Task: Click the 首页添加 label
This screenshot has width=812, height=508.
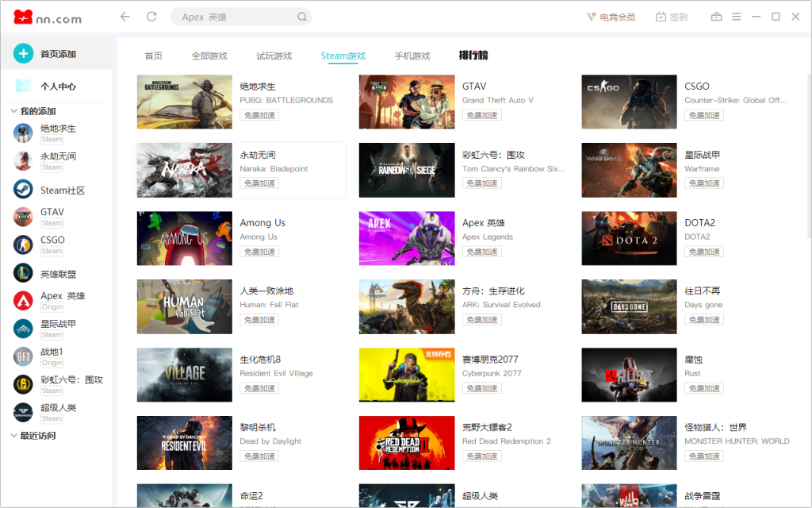Action: click(58, 54)
